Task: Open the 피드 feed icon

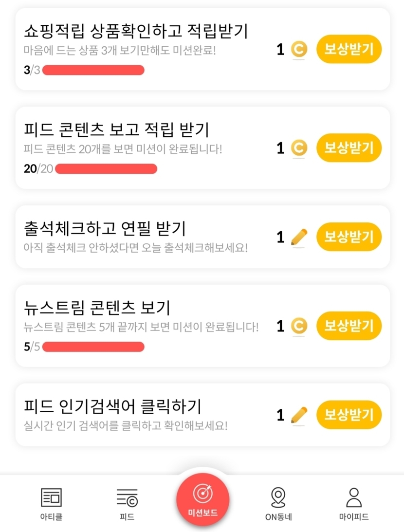Action: (127, 497)
